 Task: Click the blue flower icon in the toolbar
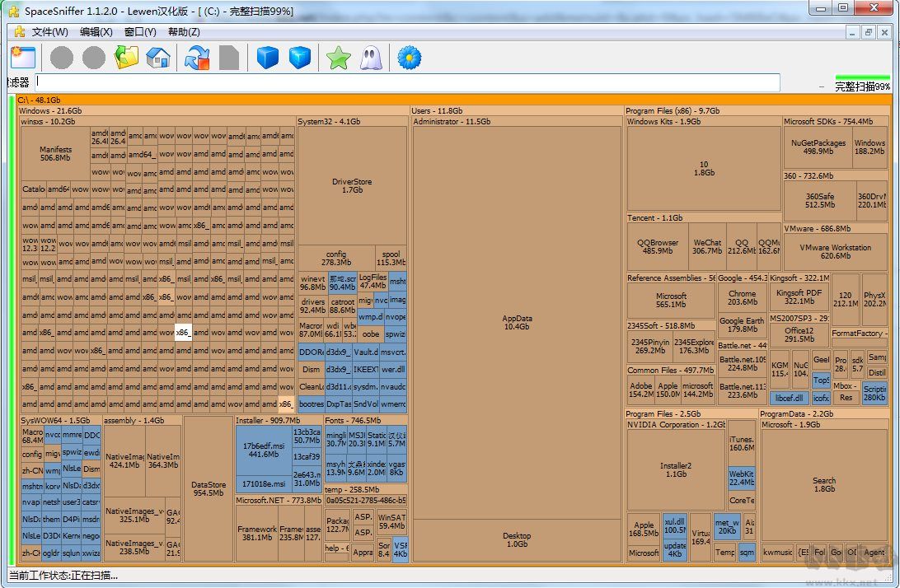(410, 58)
